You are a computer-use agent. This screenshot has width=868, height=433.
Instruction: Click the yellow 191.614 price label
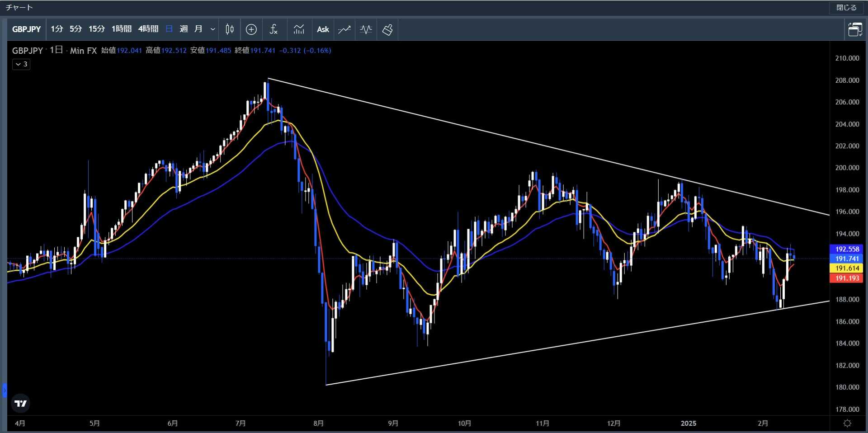point(847,268)
